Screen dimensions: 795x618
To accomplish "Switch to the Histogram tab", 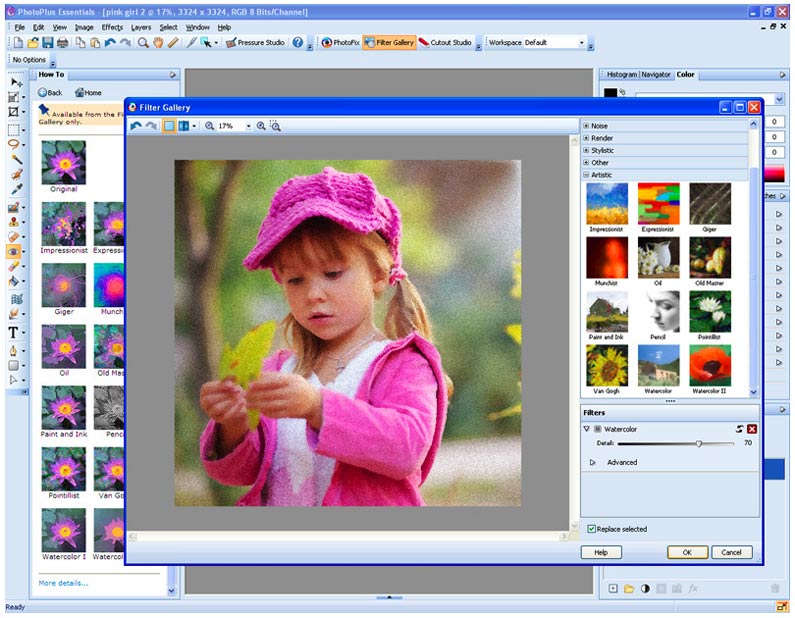I will click(620, 75).
